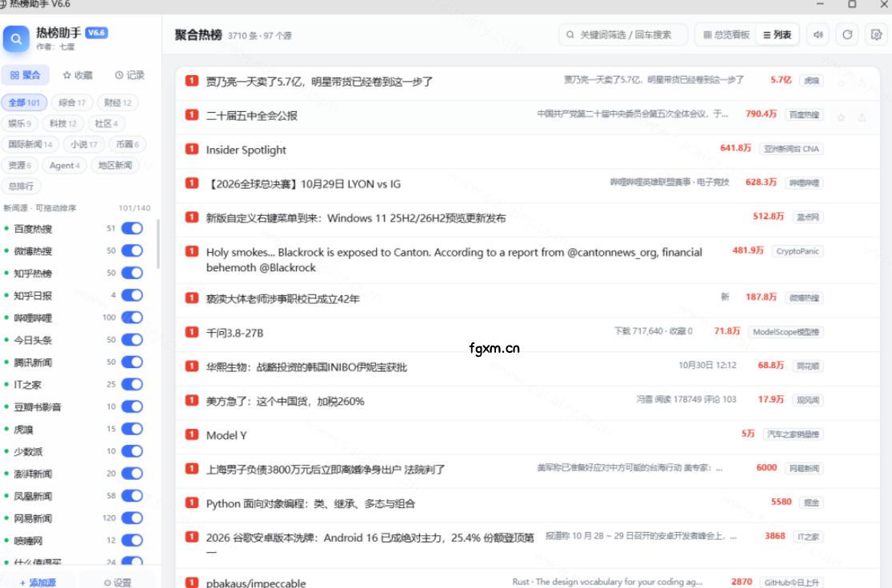892x588 pixels.
Task: Toggle IT之家 source switch
Action: [132, 385]
